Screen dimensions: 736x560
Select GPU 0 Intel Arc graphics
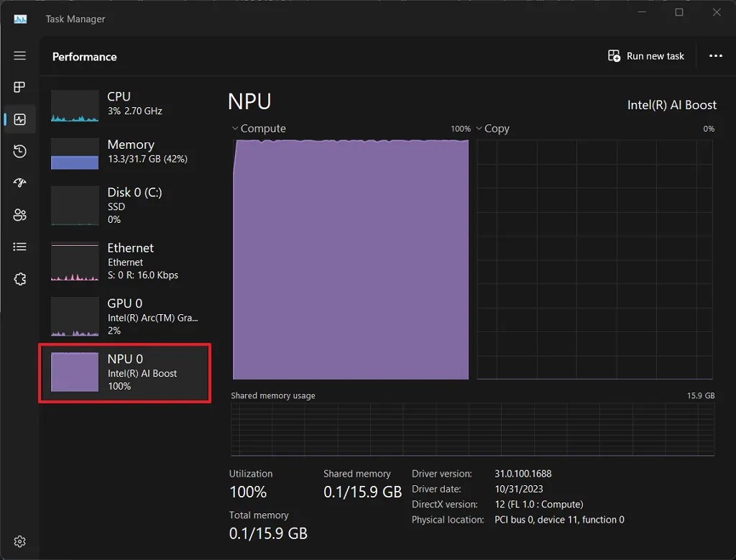click(122, 317)
